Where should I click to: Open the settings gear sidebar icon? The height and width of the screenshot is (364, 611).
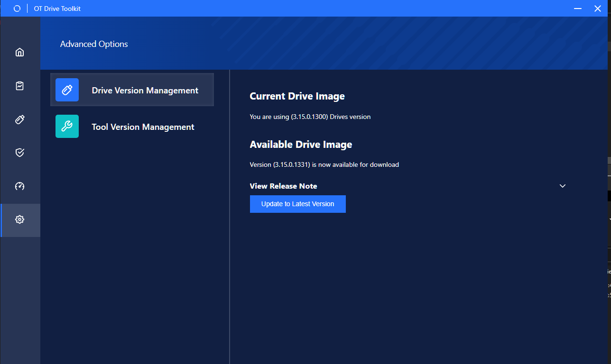(x=19, y=219)
